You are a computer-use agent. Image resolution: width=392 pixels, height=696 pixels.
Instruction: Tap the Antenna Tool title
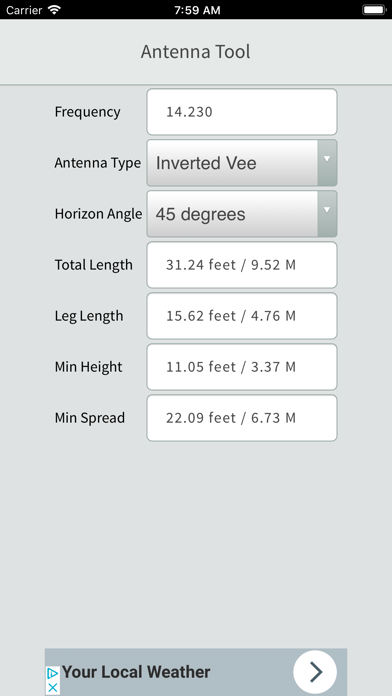click(196, 51)
